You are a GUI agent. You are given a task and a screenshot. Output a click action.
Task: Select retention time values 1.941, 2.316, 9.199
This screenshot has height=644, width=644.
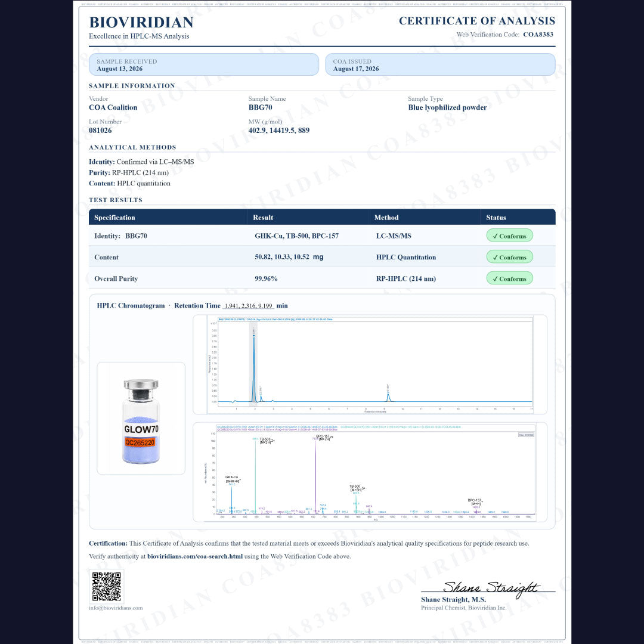click(x=249, y=306)
